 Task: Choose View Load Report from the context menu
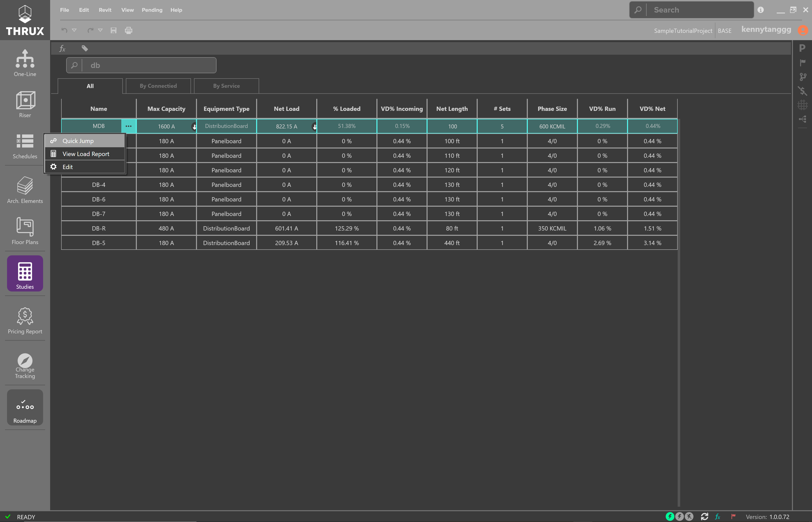(85, 154)
